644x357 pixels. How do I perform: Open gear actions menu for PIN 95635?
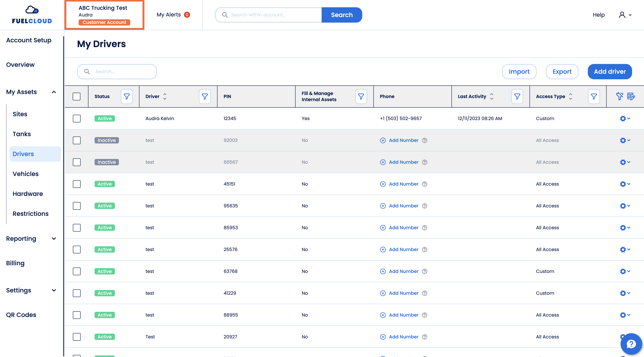[625, 206]
